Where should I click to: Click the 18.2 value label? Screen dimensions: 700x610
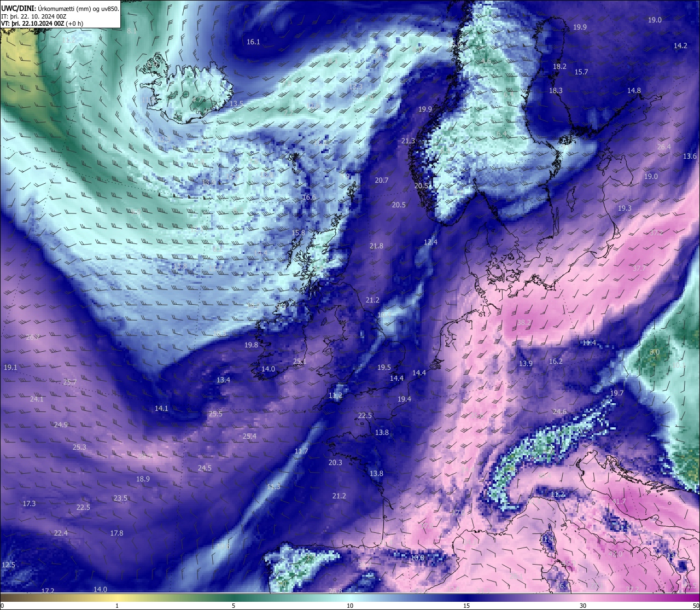coord(559,67)
